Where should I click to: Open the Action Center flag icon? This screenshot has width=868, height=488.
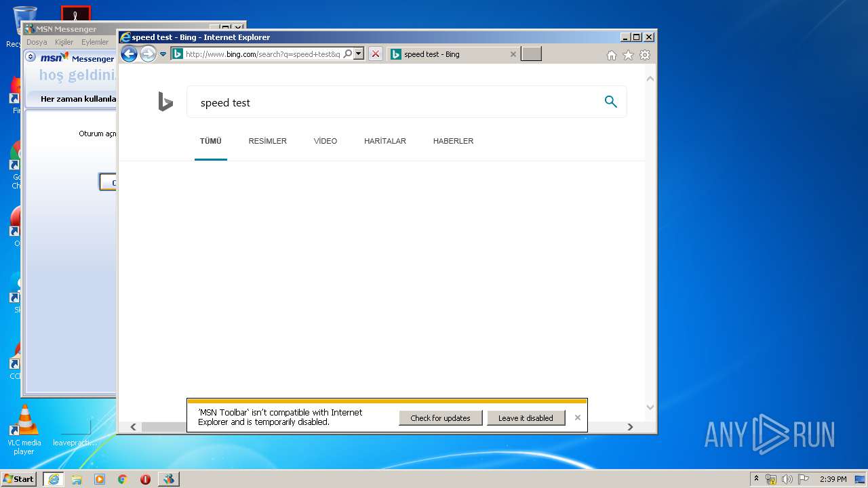click(804, 479)
